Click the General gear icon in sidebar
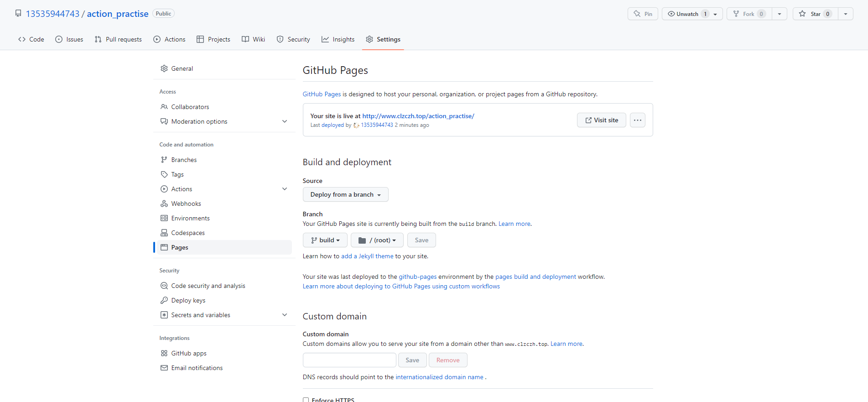 tap(164, 68)
